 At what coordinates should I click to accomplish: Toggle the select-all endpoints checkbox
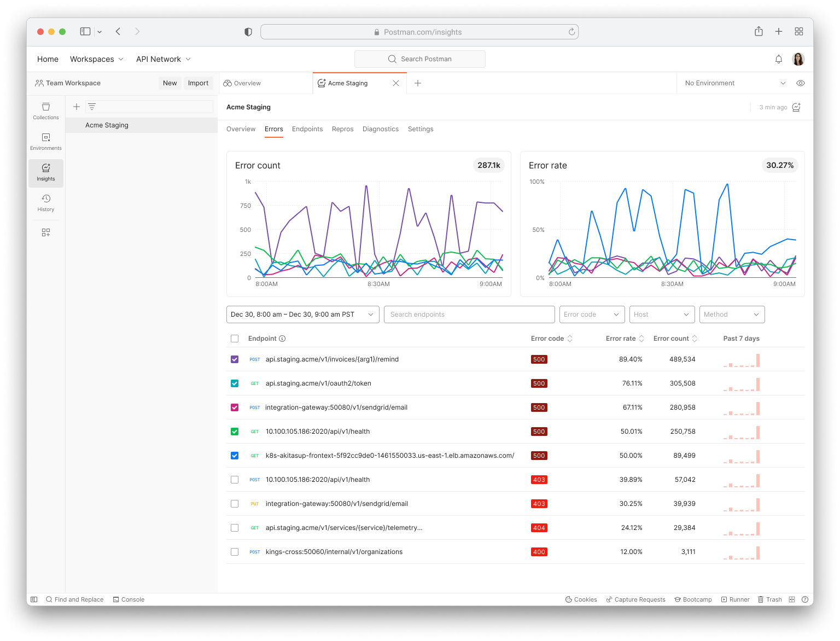pos(235,339)
